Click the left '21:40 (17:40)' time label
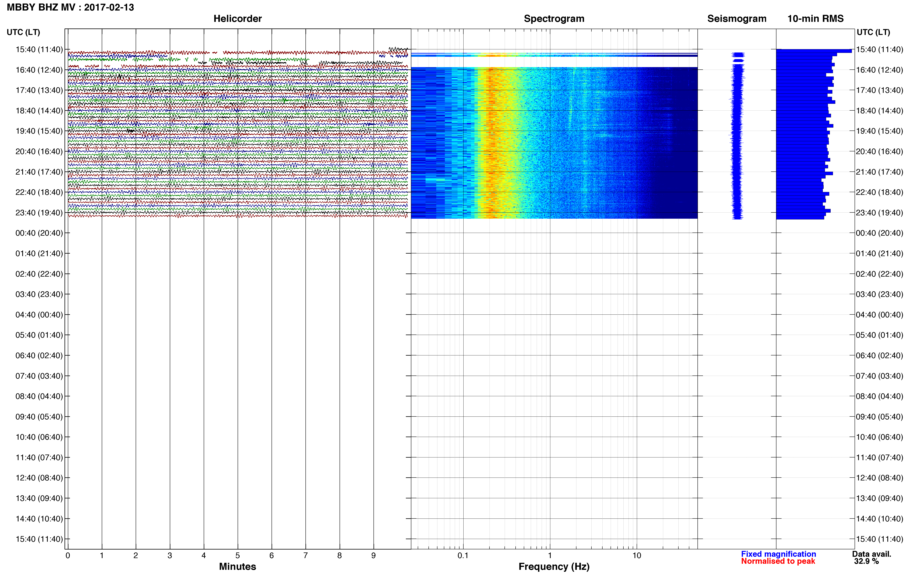Screen dimensions: 924x578 [39, 172]
